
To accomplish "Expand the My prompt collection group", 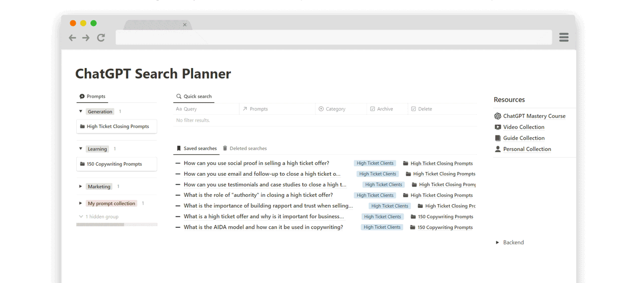I will (x=80, y=204).
